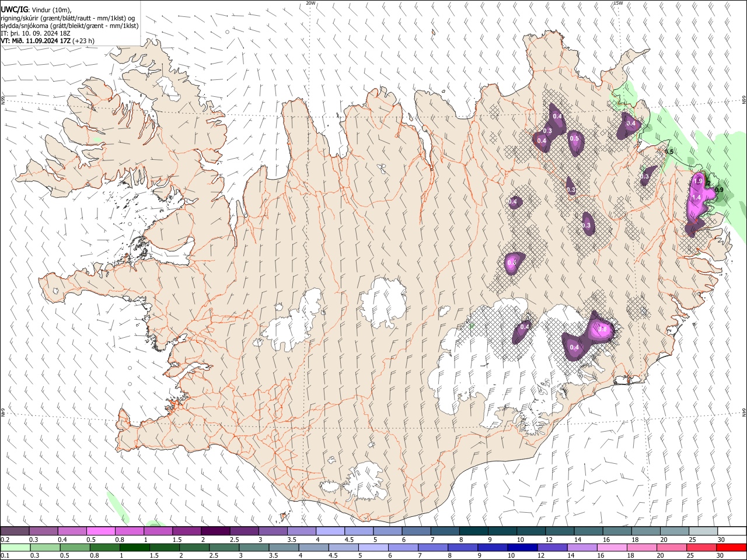
Task: Pick lower legend swatch labeled 18
Action: 641,547
